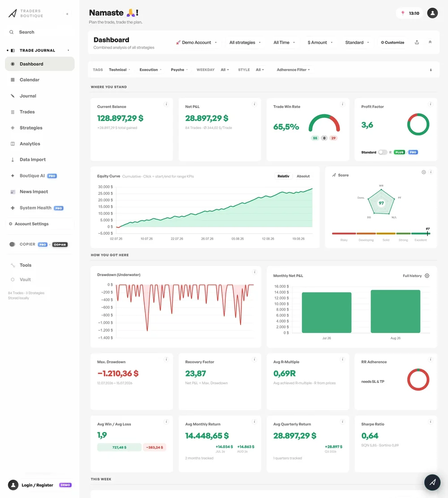Show info for the Recovery Factor card
Viewport: 448px width, 498px height.
click(254, 359)
